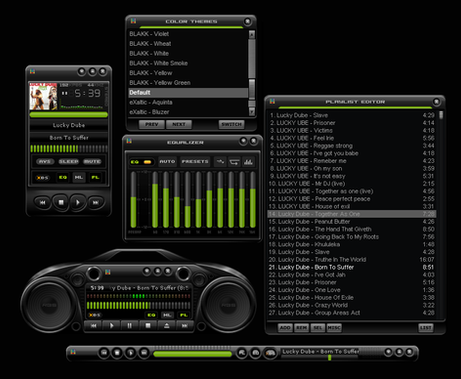This screenshot has width=461, height=379.
Task: Click next track button on the boombox player
Action: (x=184, y=326)
